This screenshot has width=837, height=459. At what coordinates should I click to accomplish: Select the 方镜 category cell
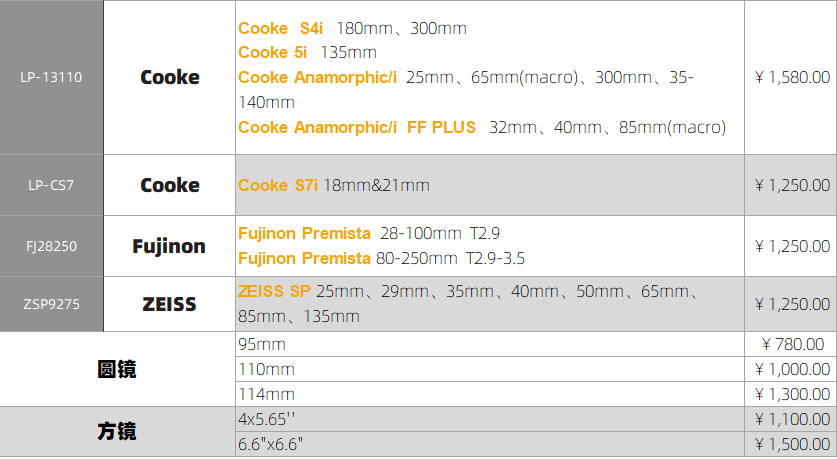tap(117, 432)
